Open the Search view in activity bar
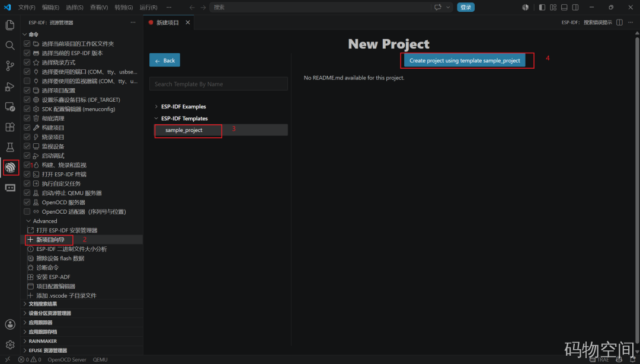The image size is (640, 364). coord(10,45)
